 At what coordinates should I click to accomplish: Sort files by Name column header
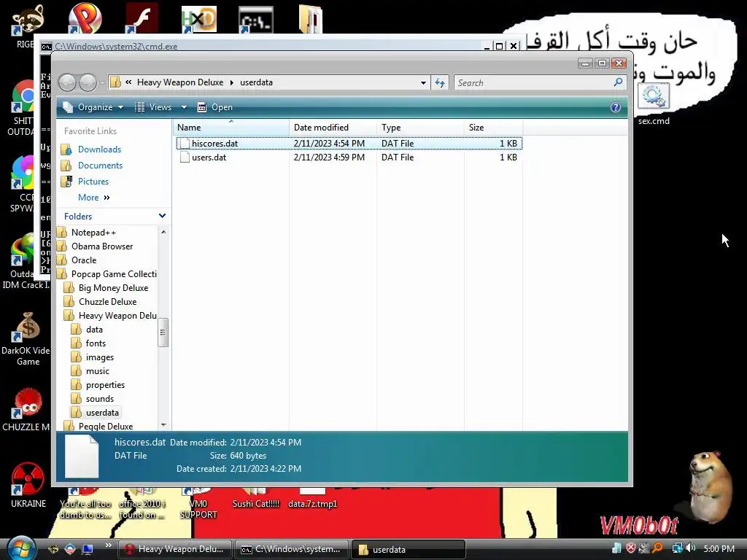[231, 127]
